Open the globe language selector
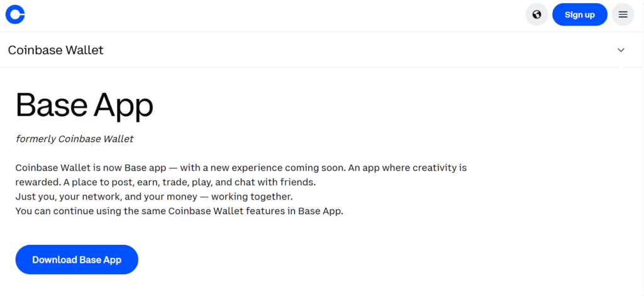This screenshot has width=644, height=296. pos(536,14)
